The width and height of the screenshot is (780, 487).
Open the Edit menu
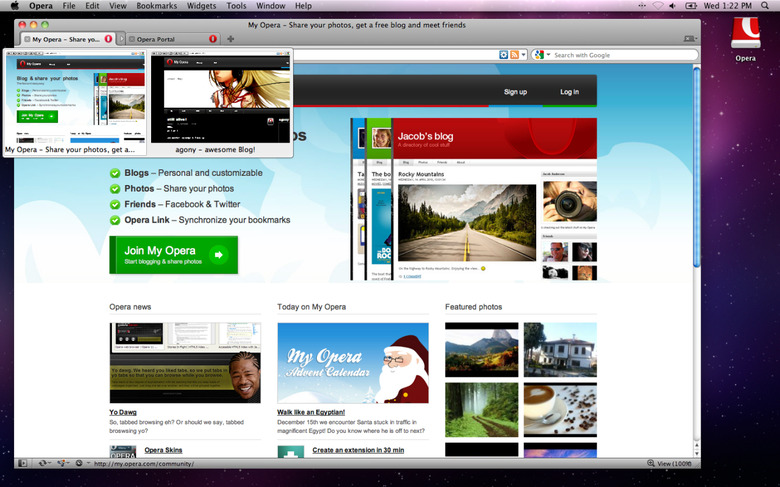[92, 6]
